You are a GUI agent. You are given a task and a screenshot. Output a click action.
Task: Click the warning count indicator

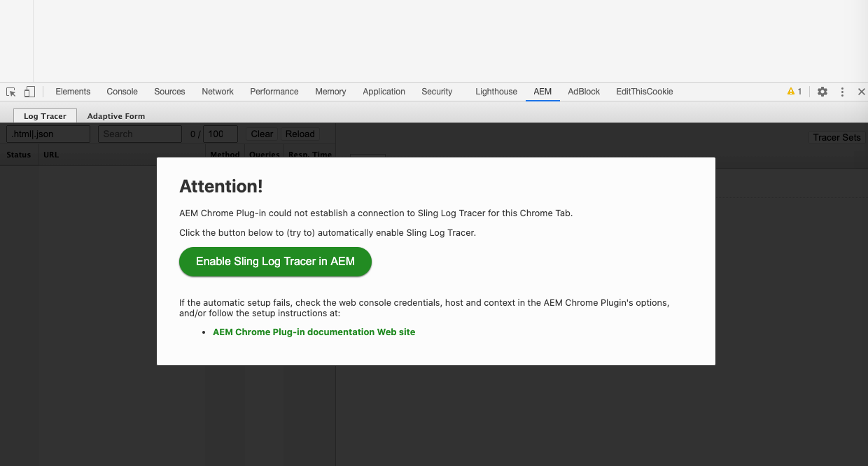pyautogui.click(x=794, y=92)
